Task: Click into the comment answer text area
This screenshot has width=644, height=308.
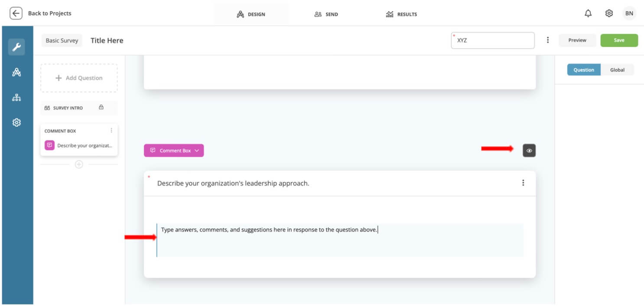Action: (340, 240)
